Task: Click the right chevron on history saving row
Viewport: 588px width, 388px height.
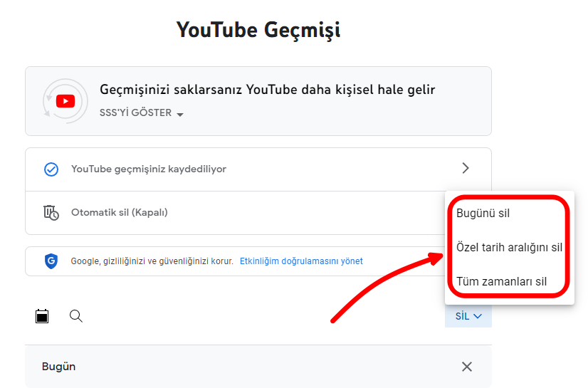Action: click(x=466, y=169)
